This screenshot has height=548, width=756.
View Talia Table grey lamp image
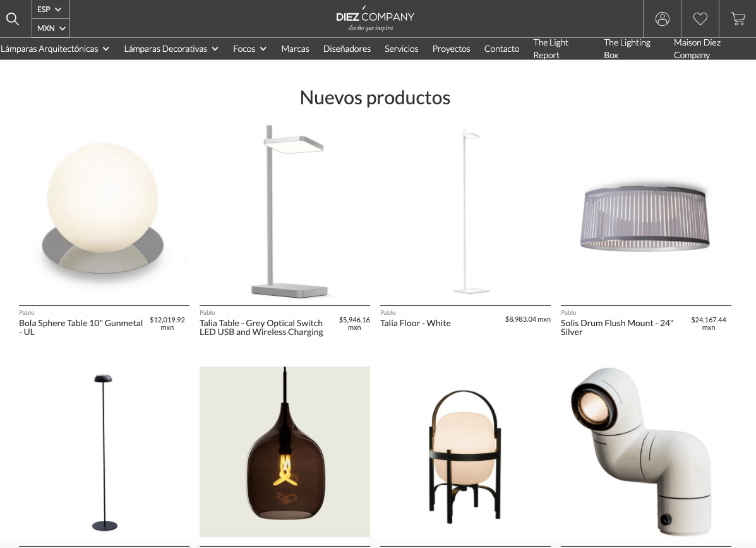pos(285,211)
